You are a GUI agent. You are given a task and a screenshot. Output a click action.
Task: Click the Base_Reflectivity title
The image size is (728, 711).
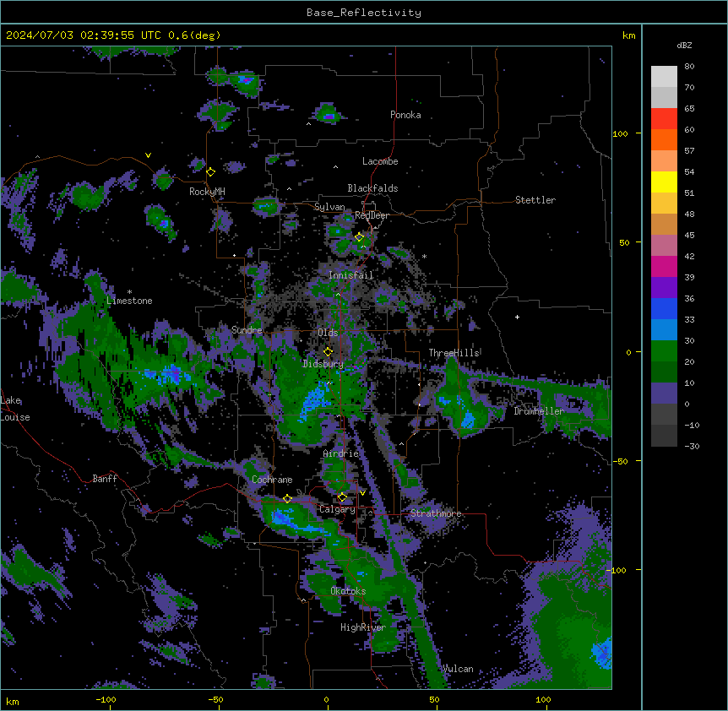click(x=364, y=13)
